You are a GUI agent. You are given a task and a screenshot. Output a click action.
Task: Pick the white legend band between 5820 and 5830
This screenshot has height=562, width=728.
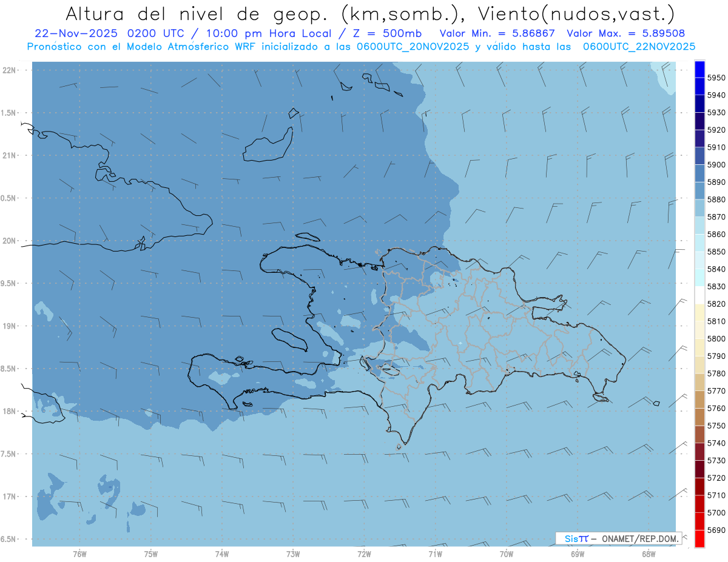tap(699, 295)
